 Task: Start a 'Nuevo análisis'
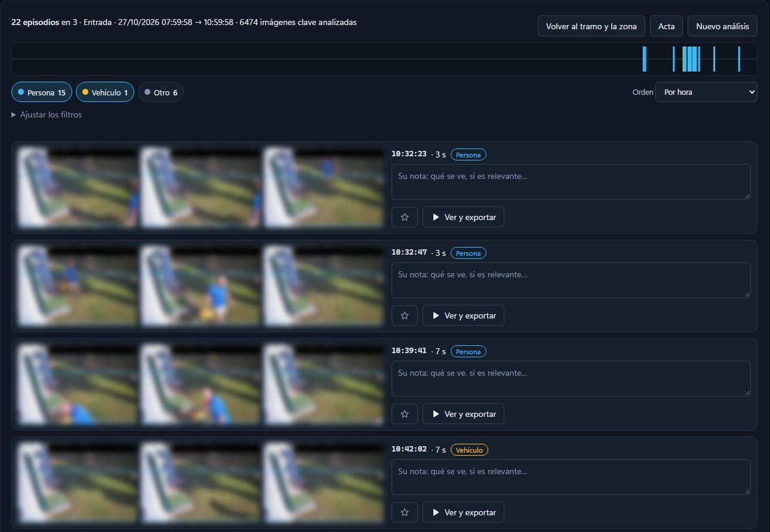click(x=722, y=26)
